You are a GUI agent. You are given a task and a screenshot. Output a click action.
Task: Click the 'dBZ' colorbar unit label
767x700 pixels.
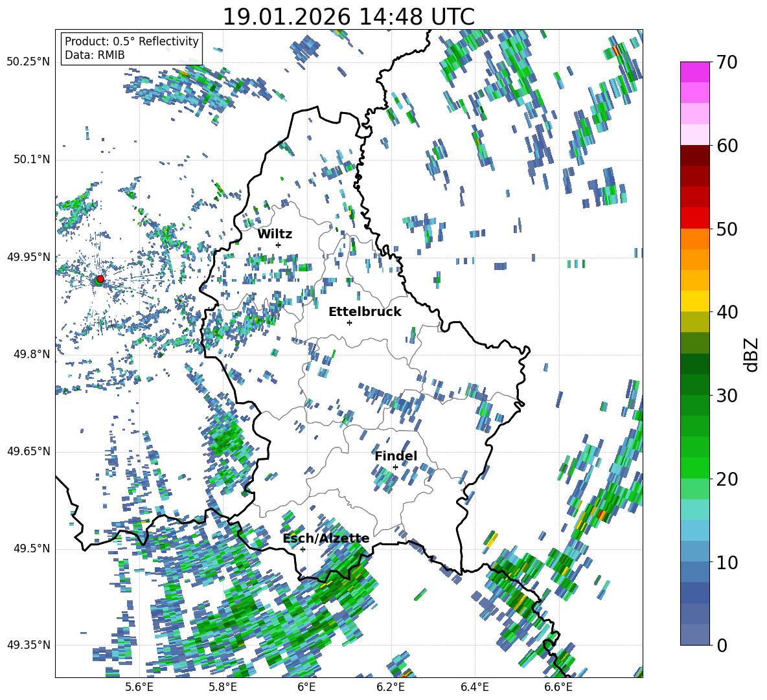coord(752,354)
